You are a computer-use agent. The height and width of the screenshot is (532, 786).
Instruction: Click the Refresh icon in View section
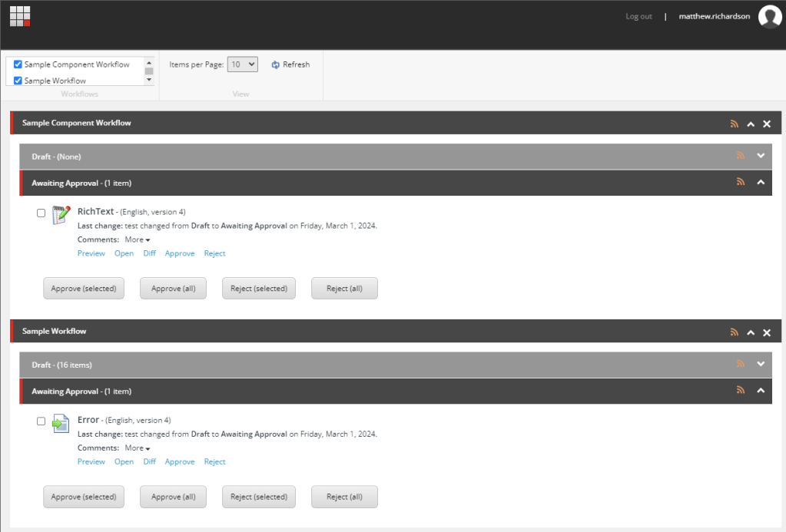[276, 65]
